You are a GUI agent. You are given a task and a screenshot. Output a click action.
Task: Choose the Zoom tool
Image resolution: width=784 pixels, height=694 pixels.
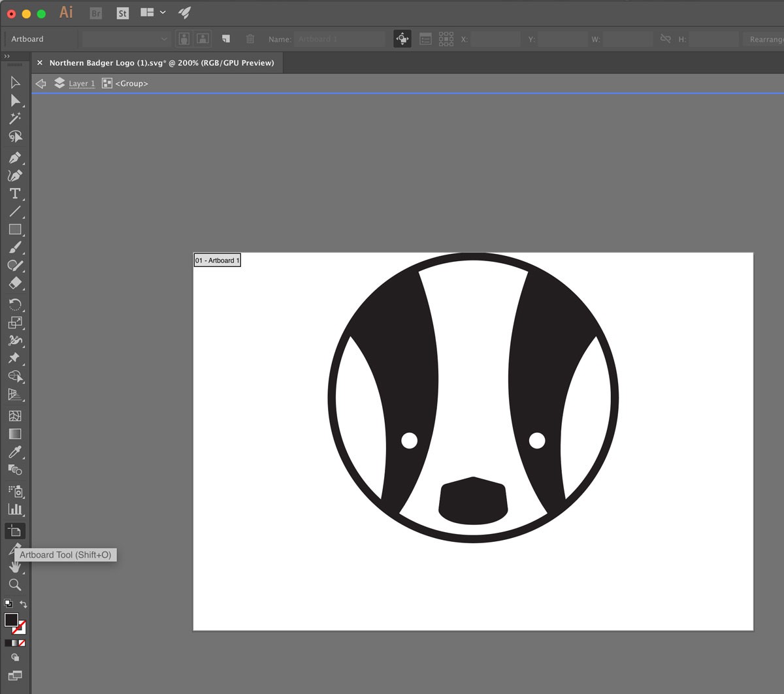[14, 585]
